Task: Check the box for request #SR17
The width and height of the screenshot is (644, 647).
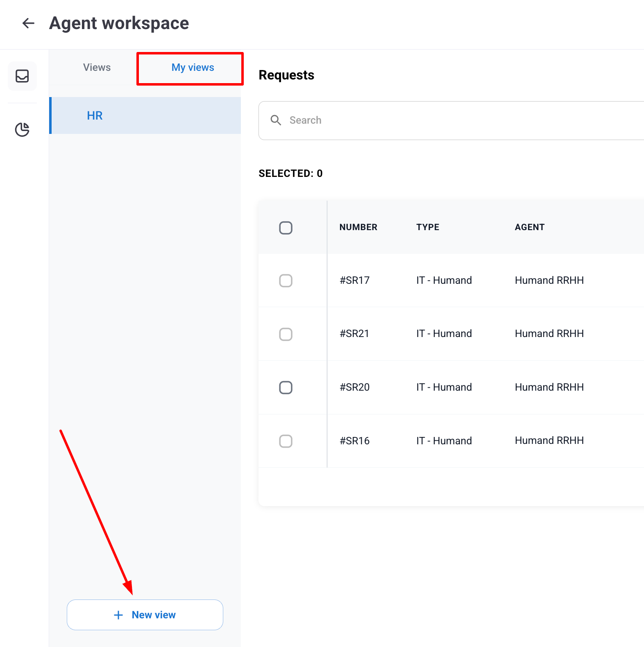Action: (286, 281)
